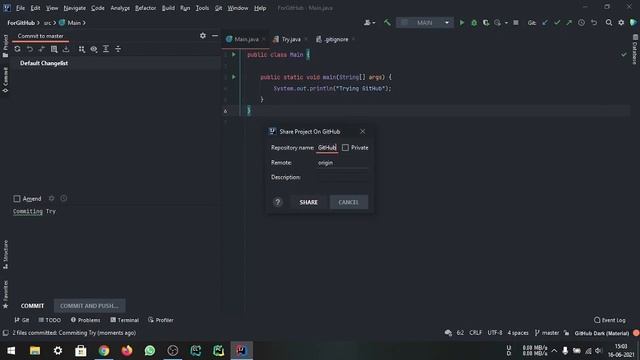The image size is (640, 360).
Task: Toggle the read-only lock icon in status bar
Action: 566,333
